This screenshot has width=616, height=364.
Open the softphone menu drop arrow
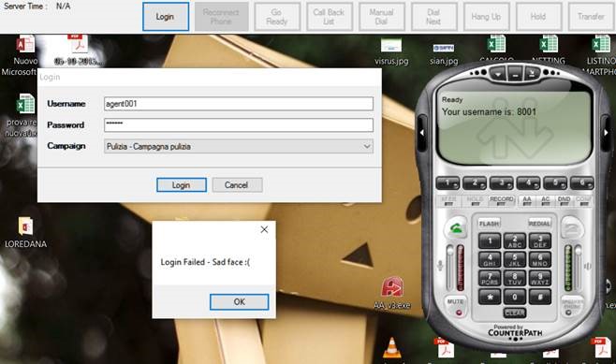[498, 74]
